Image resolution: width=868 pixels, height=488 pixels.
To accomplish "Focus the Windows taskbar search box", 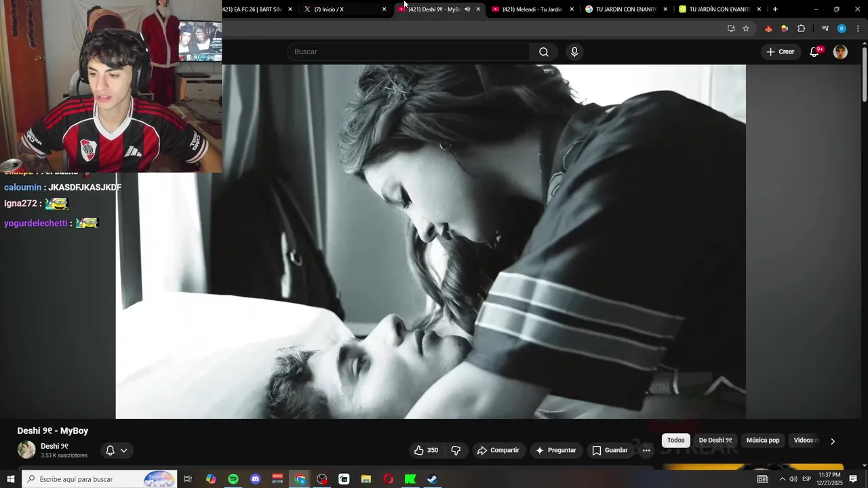I will pos(100,479).
